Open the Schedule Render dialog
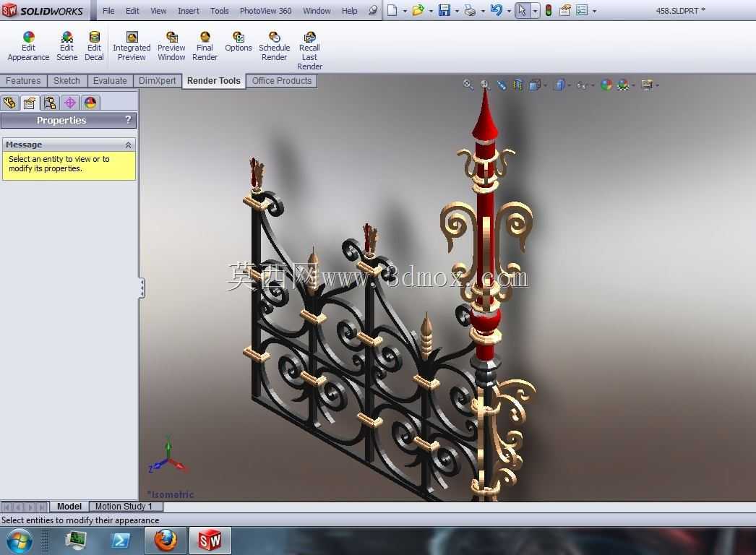 (275, 46)
